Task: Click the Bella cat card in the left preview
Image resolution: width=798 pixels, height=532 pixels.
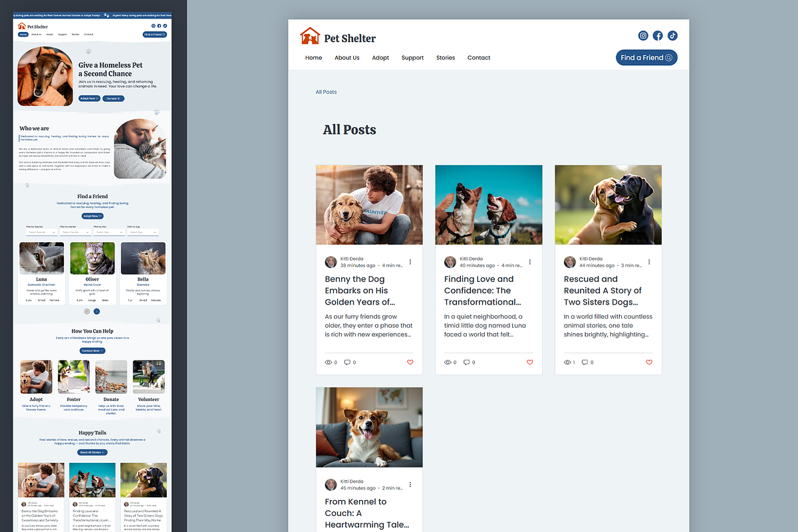Action: pos(143,273)
